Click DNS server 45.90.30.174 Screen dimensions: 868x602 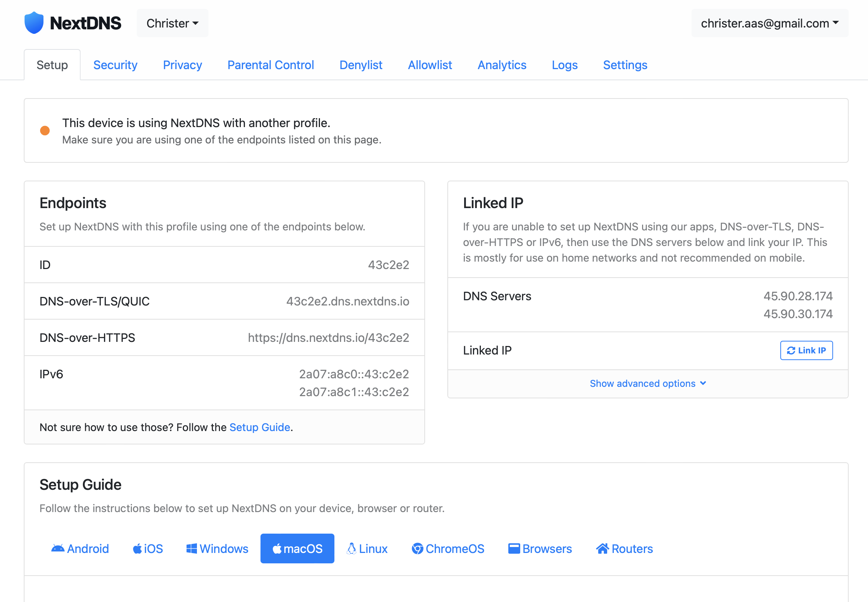pyautogui.click(x=798, y=314)
